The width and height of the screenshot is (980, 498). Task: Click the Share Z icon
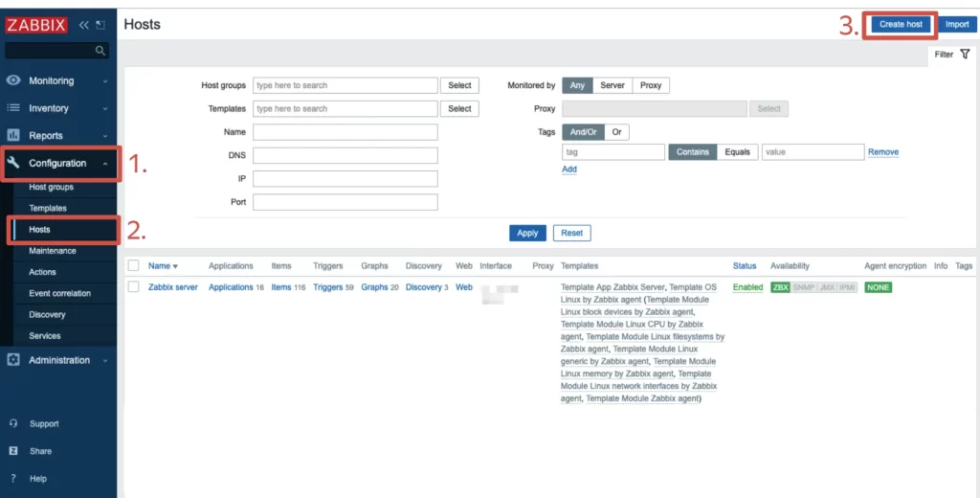pyautogui.click(x=13, y=451)
